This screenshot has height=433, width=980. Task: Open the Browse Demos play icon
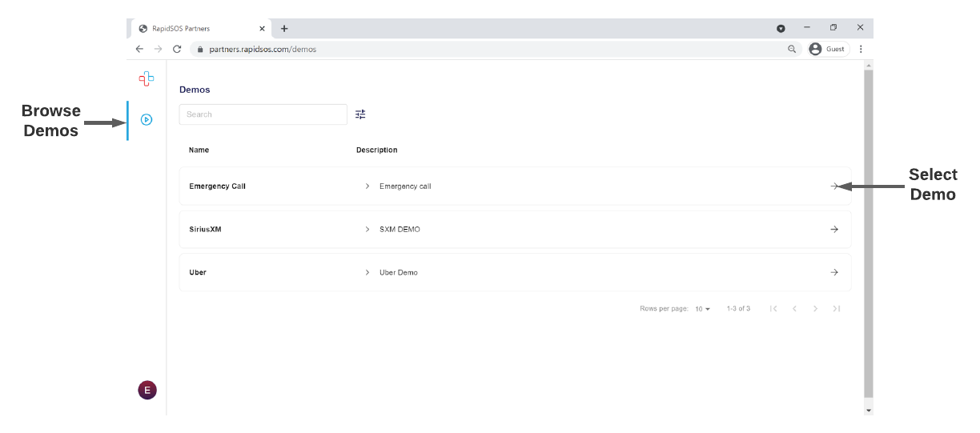pos(147,120)
